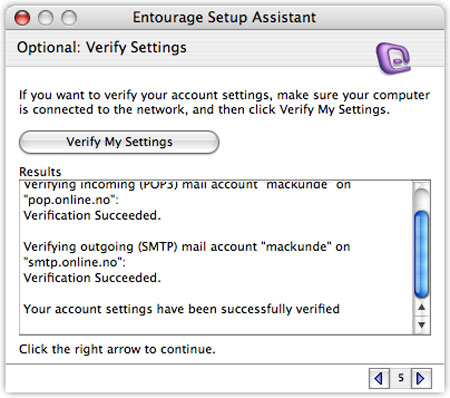Click the "pop.online.no" line in Results
Image resolution: width=450 pixels, height=398 pixels.
[x=71, y=200]
